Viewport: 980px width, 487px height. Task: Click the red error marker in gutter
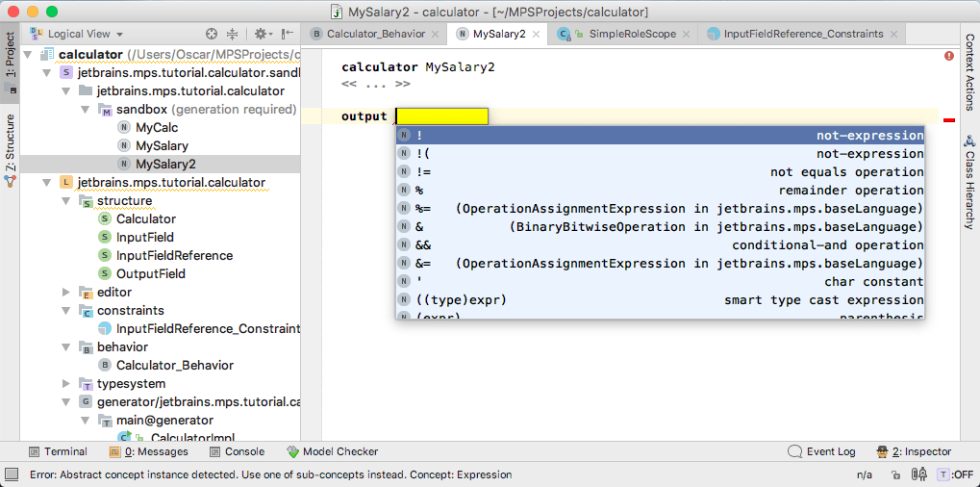949,119
